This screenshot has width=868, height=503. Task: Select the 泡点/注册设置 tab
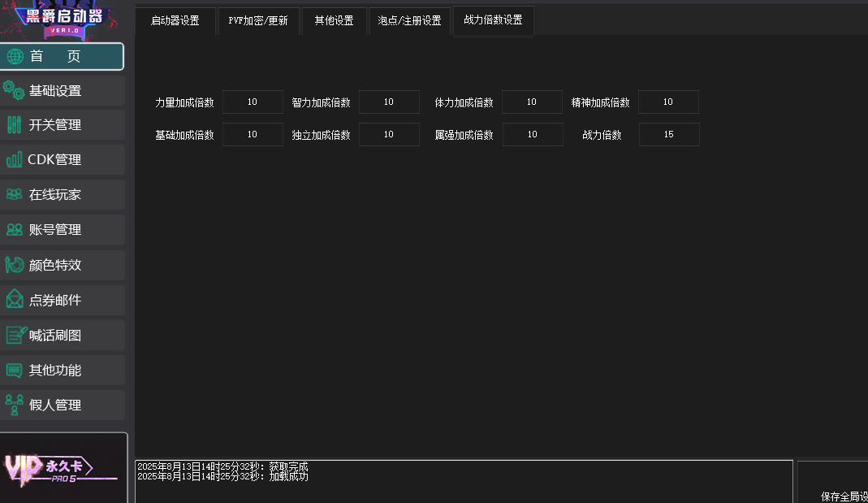409,21
